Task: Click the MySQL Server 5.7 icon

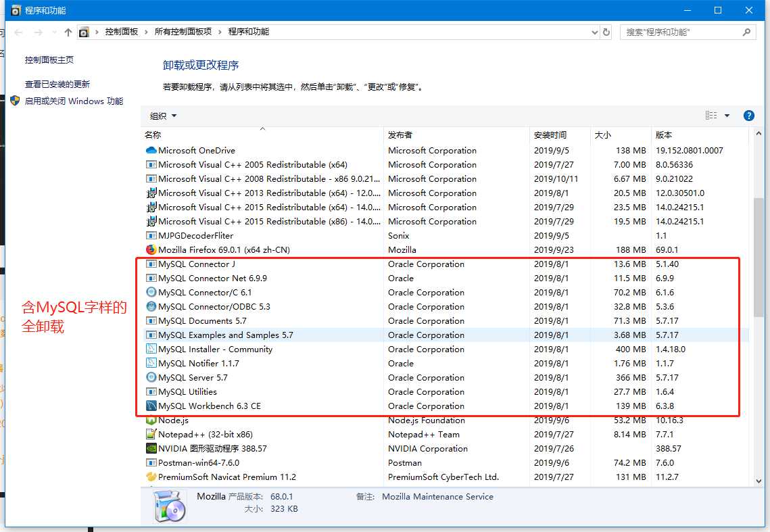Action: click(x=151, y=378)
